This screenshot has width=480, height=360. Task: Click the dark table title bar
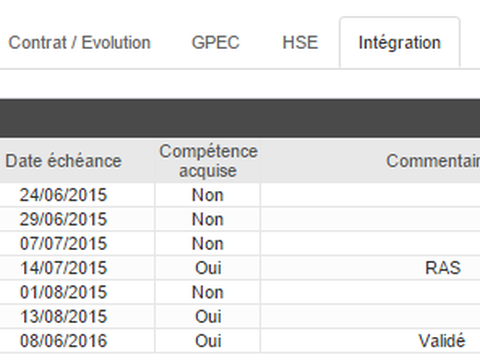[x=240, y=118]
